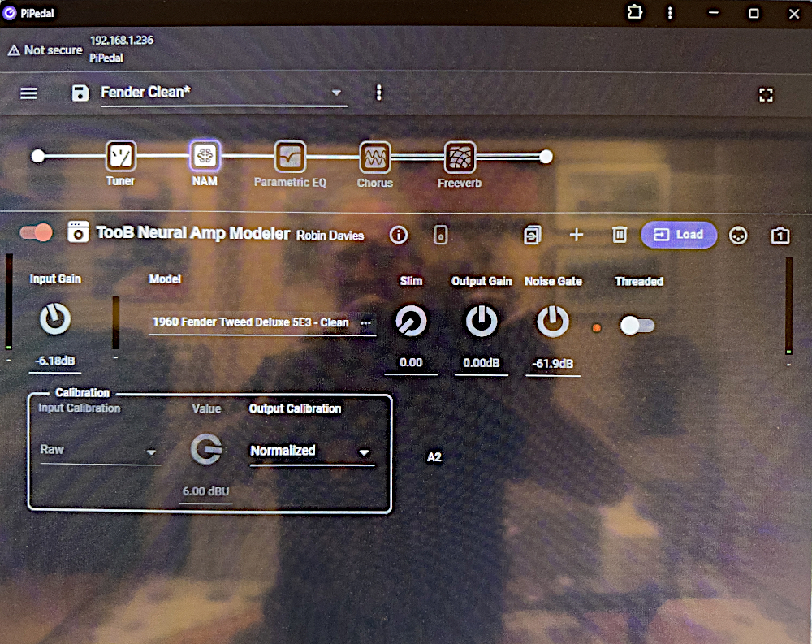Open MIDI bindings using the DIN connector icon
This screenshot has height=644, width=812.
[x=738, y=236]
